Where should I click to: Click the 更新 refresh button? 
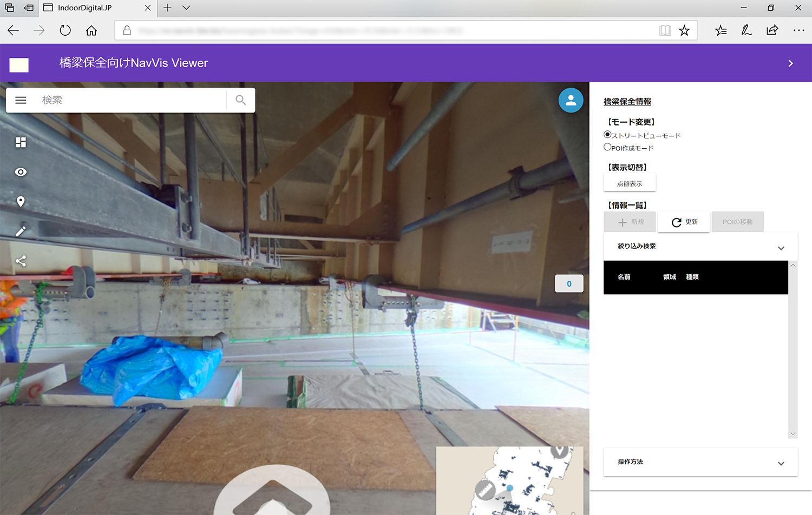[684, 222]
